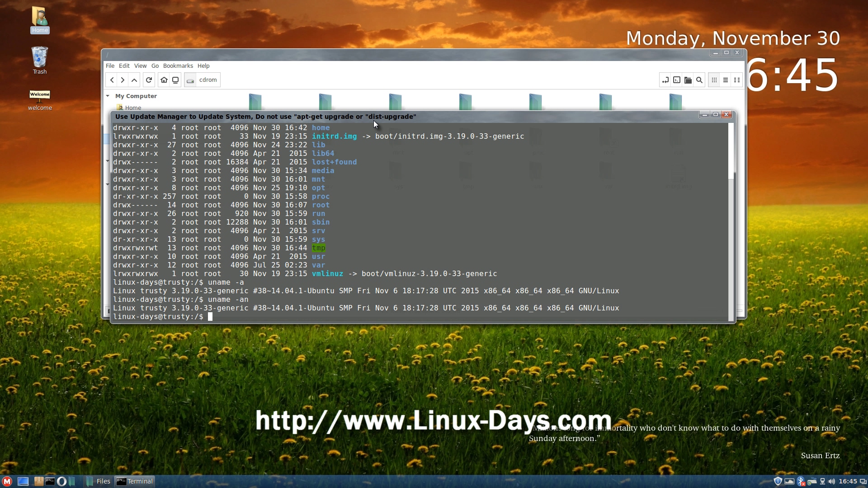Click the terminal command prompt cursor
The image size is (868, 488).
tap(210, 317)
